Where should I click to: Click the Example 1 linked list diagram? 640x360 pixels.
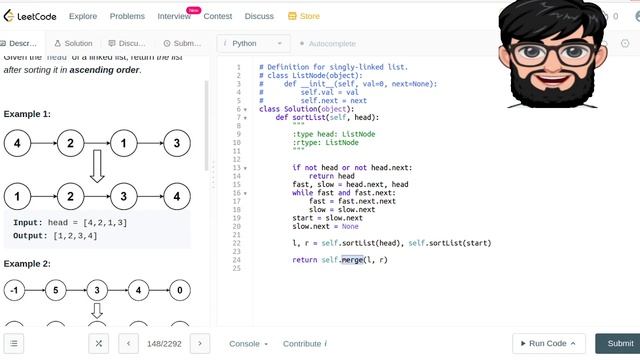97,170
